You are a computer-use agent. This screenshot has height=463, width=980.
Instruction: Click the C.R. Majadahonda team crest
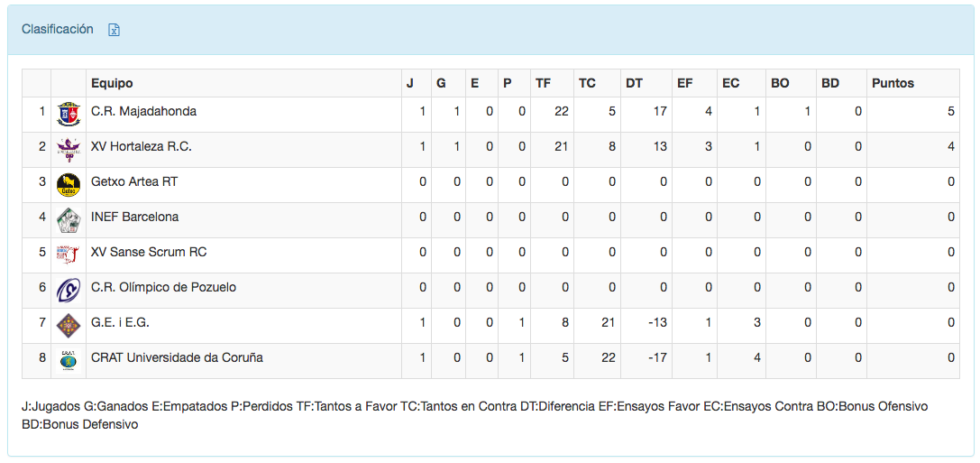pos(68,114)
